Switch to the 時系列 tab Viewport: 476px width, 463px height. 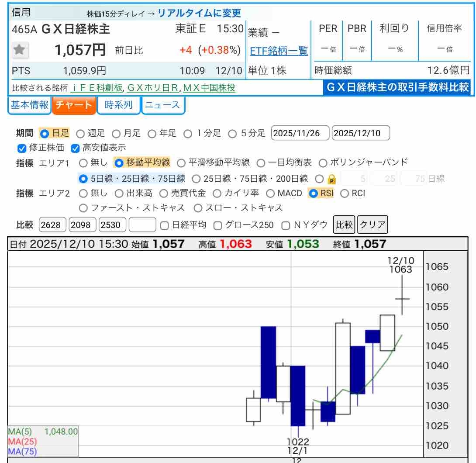[118, 105]
